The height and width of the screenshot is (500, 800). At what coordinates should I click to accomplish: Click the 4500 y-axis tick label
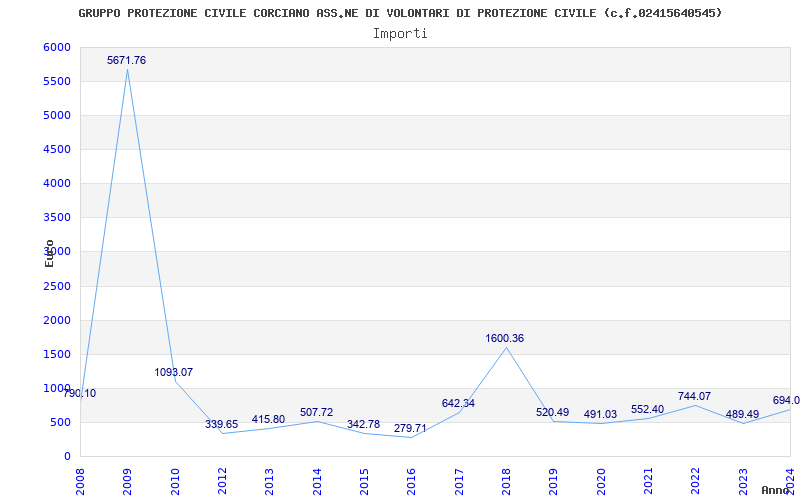coord(56,149)
